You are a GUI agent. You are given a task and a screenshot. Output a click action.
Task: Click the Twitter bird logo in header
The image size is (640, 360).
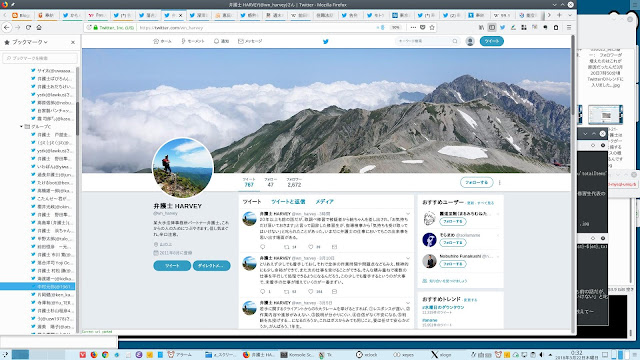coord(326,41)
